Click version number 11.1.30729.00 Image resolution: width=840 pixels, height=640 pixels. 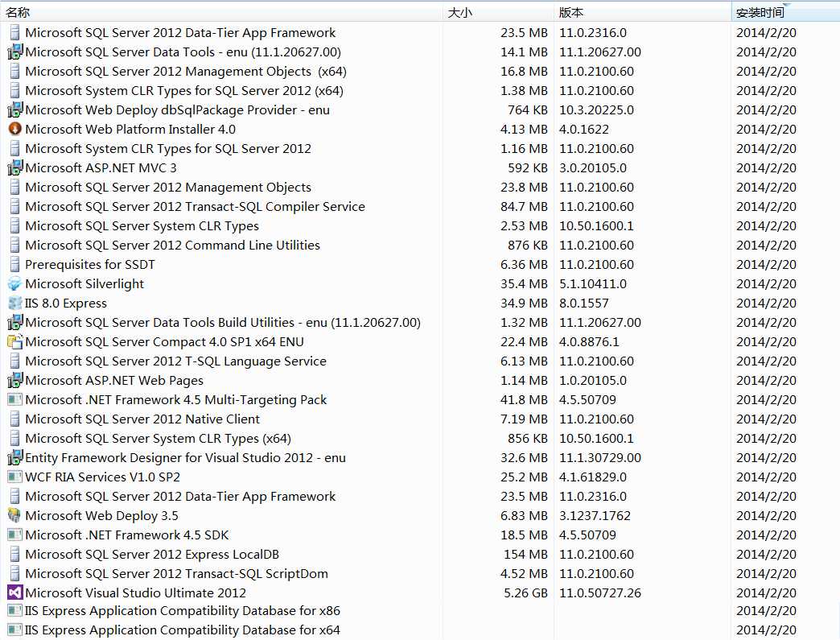coord(600,457)
